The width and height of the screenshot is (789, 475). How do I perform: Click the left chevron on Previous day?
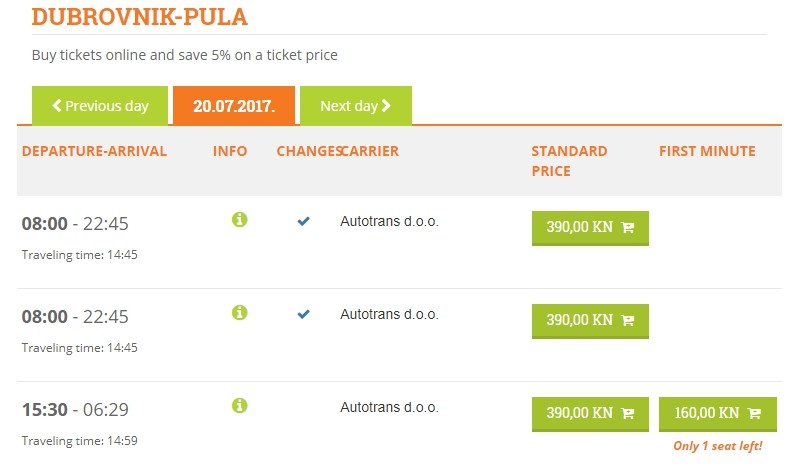point(57,106)
